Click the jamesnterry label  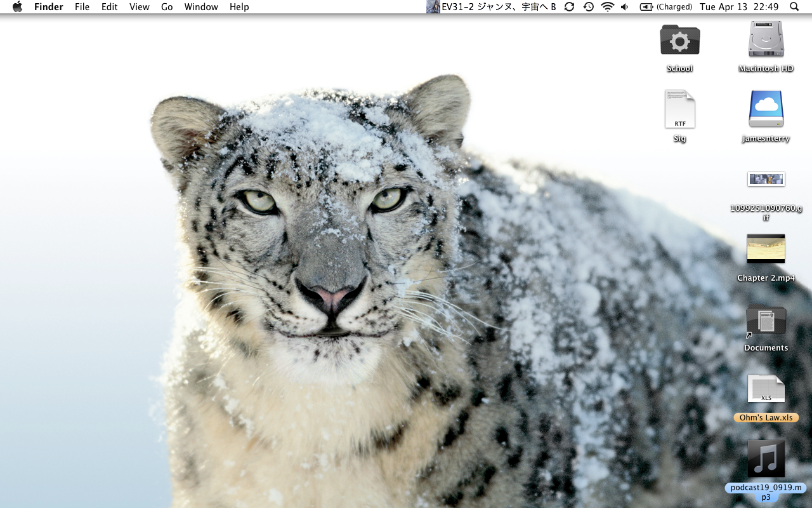pyautogui.click(x=766, y=138)
